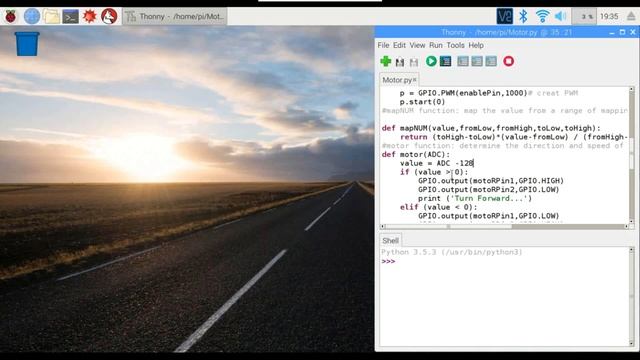Click shell vertical scrollbar down arrow
Viewport: 640px width, 360px height.
631,343
